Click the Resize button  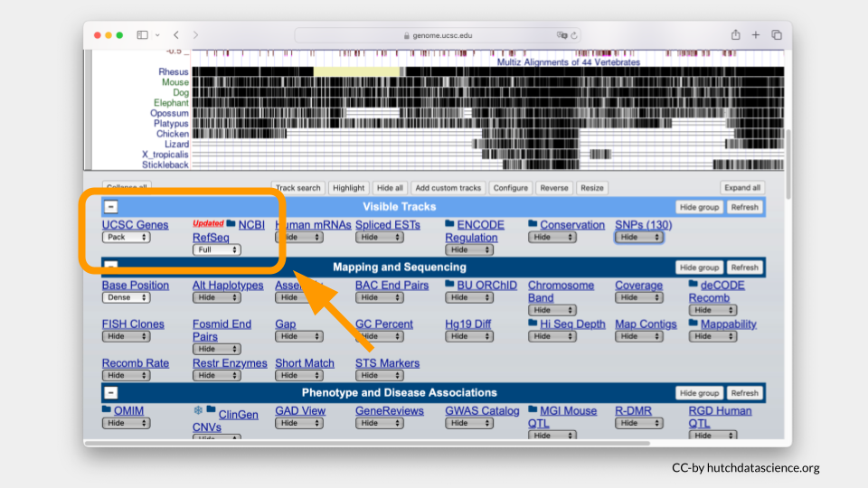[x=591, y=188]
